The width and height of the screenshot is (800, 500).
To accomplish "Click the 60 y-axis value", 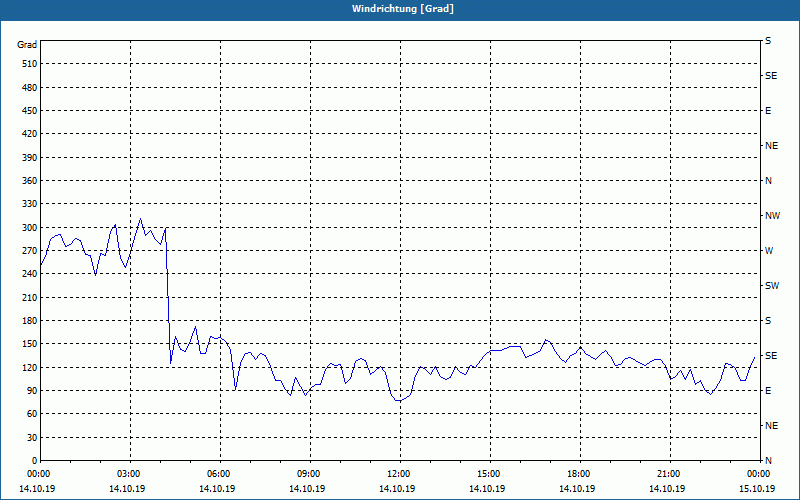I will point(32,414).
